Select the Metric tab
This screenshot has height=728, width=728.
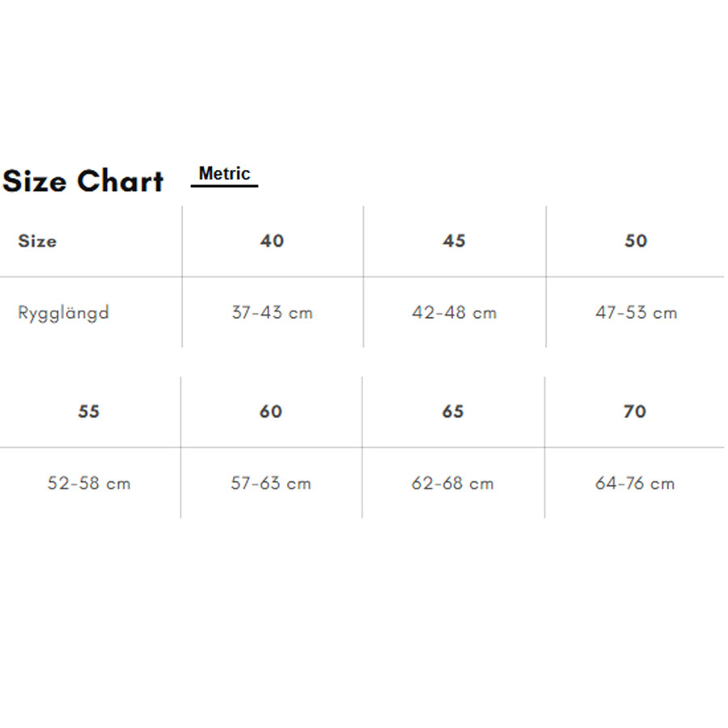coord(224,174)
